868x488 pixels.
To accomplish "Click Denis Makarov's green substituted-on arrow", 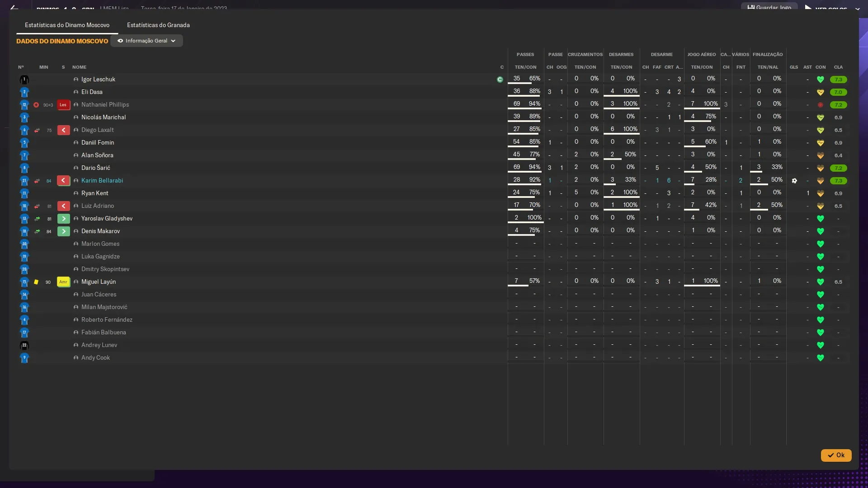I will point(63,231).
